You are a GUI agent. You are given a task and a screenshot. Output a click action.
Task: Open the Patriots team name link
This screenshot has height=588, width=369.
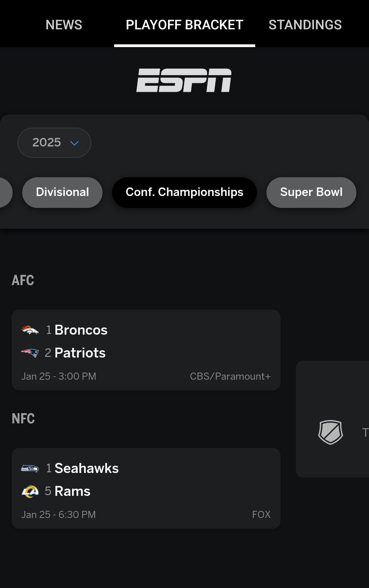80,353
